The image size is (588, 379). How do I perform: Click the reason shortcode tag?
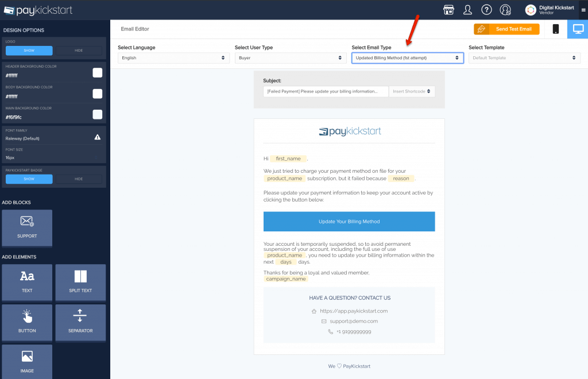pyautogui.click(x=401, y=179)
